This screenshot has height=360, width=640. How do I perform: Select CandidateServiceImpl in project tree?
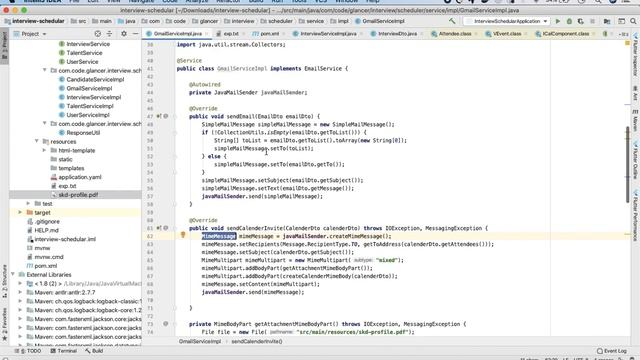(x=95, y=79)
